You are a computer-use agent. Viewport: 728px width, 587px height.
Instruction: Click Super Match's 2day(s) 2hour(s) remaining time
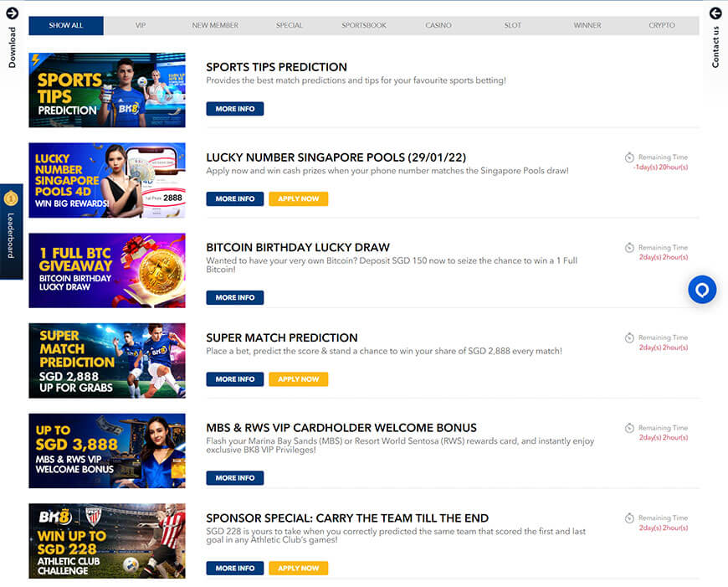tap(664, 348)
